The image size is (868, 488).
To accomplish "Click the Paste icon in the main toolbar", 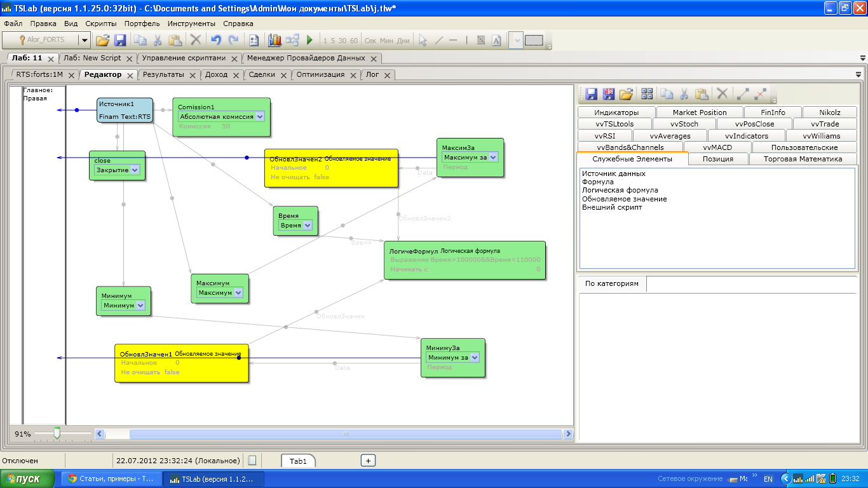I will (175, 40).
